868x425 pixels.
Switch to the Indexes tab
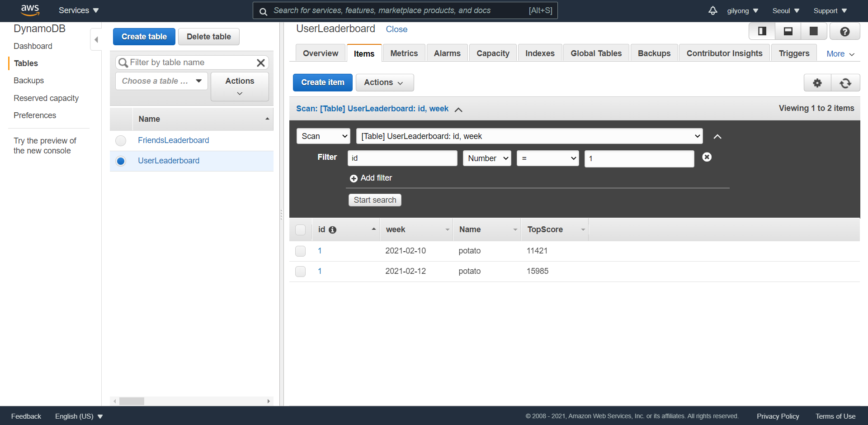click(540, 53)
